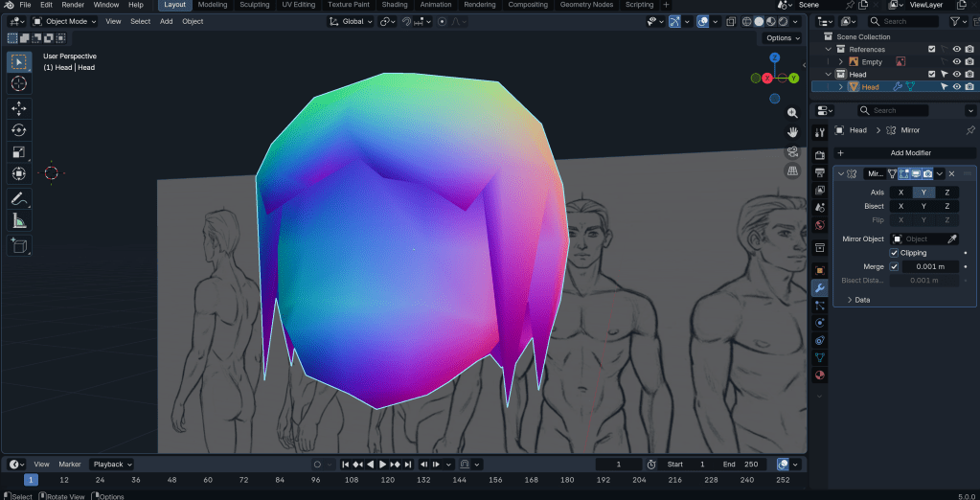This screenshot has width=980, height=500.
Task: Select the Add Cube tool
Action: [18, 246]
